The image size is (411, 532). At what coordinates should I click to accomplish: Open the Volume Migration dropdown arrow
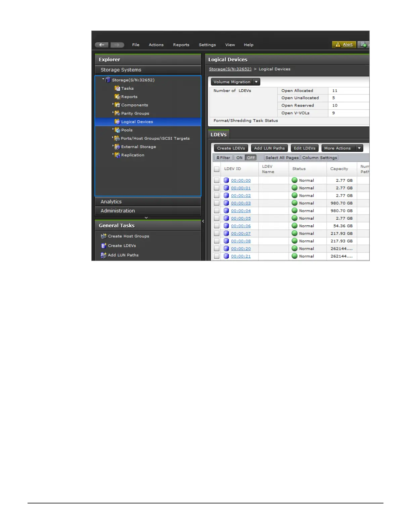click(256, 82)
